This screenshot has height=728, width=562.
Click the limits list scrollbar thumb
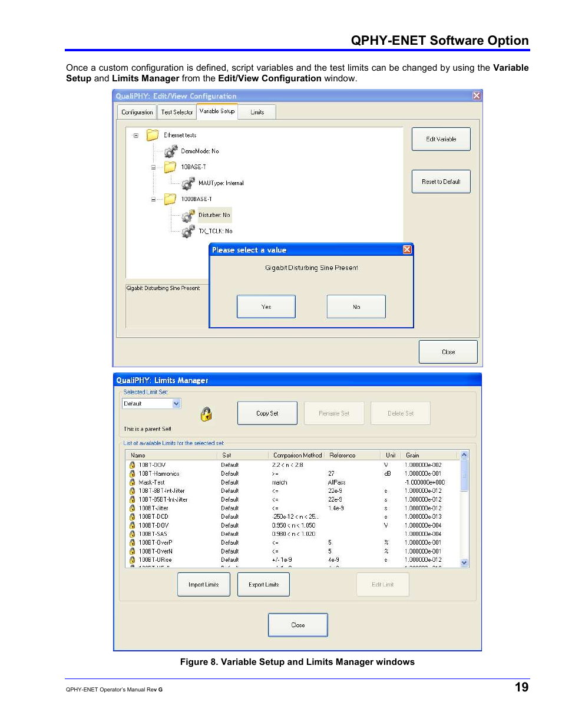pyautogui.click(x=464, y=475)
